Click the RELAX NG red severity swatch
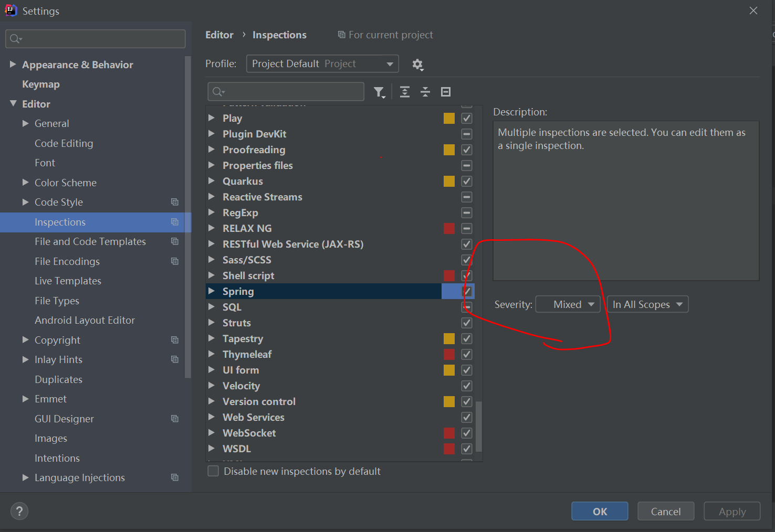775x532 pixels. [x=449, y=228]
